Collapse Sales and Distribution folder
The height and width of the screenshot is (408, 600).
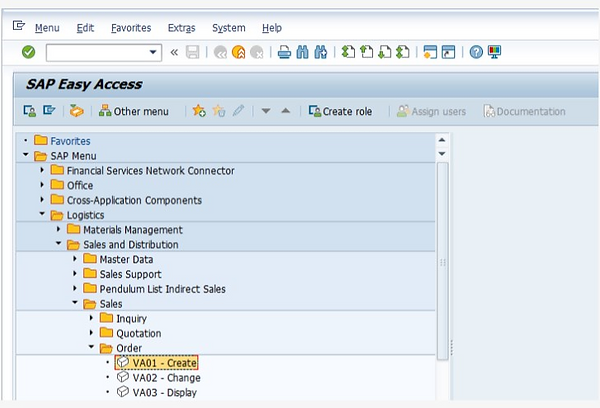(x=59, y=243)
